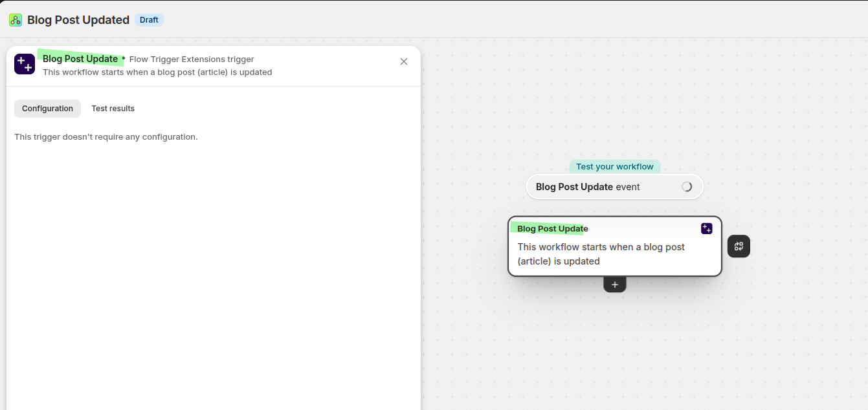This screenshot has width=868, height=410.
Task: Click the Flow Trigger Extensions trigger label
Action: [192, 59]
